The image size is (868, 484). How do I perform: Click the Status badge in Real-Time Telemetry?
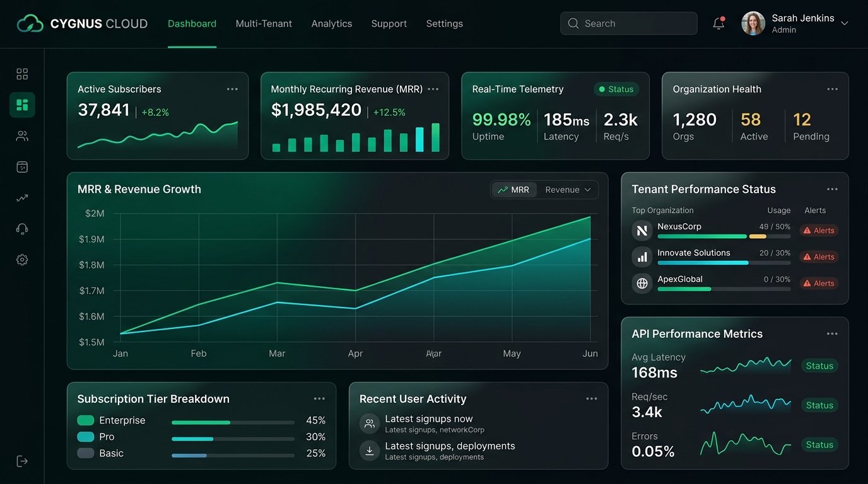616,89
